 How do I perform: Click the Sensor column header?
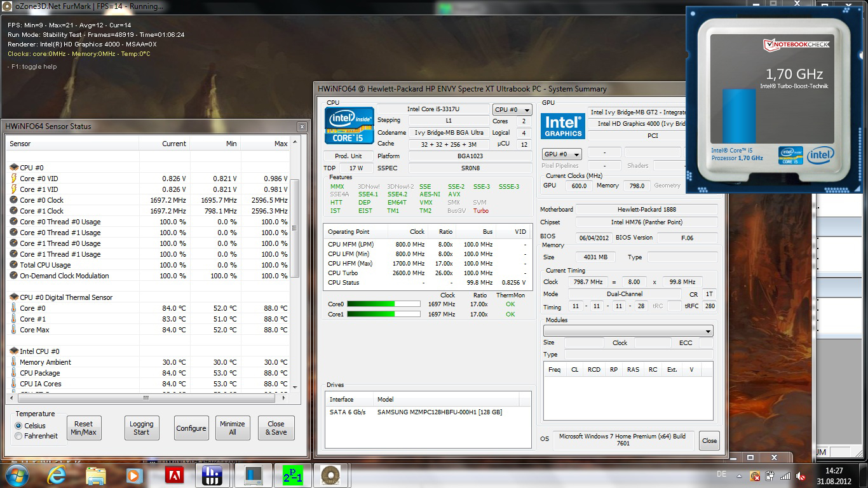click(73, 144)
